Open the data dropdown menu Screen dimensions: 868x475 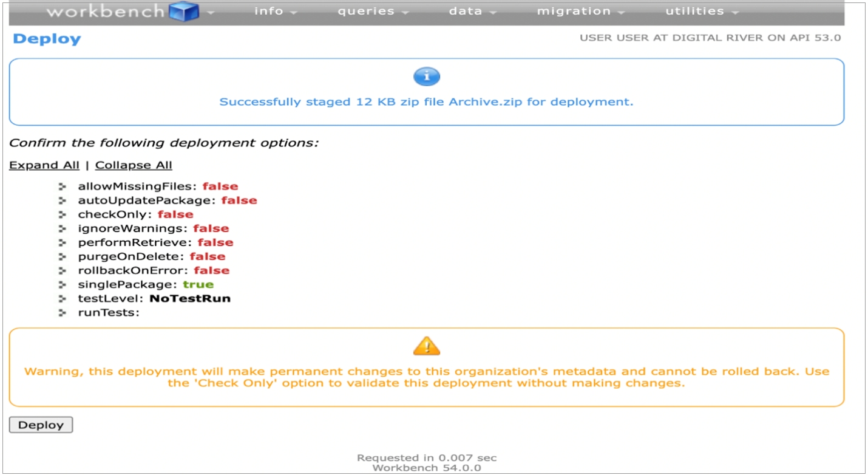(472, 11)
